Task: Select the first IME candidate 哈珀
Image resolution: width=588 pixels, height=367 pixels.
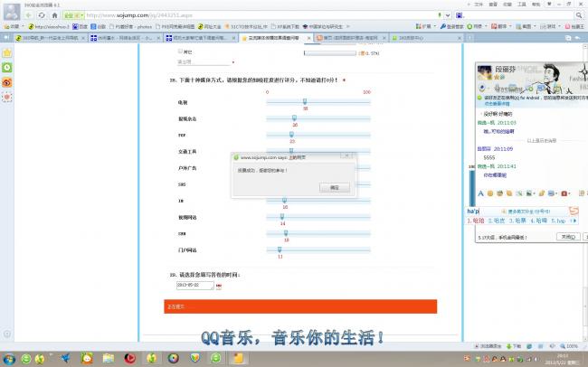Action: 476,221
